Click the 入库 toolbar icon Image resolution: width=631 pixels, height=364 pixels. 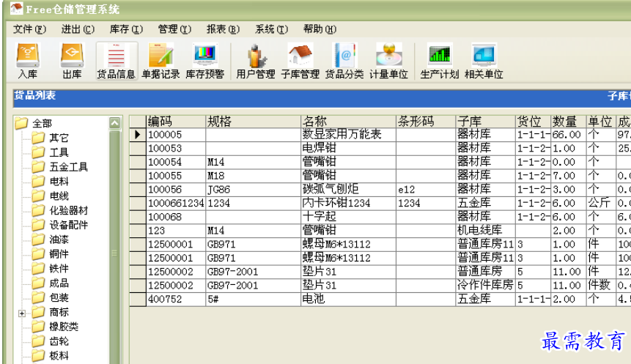[28, 60]
